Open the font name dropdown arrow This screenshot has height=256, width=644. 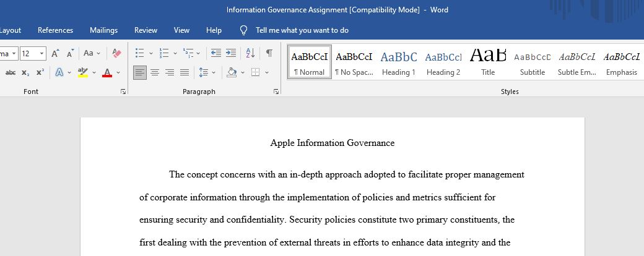pyautogui.click(x=14, y=53)
